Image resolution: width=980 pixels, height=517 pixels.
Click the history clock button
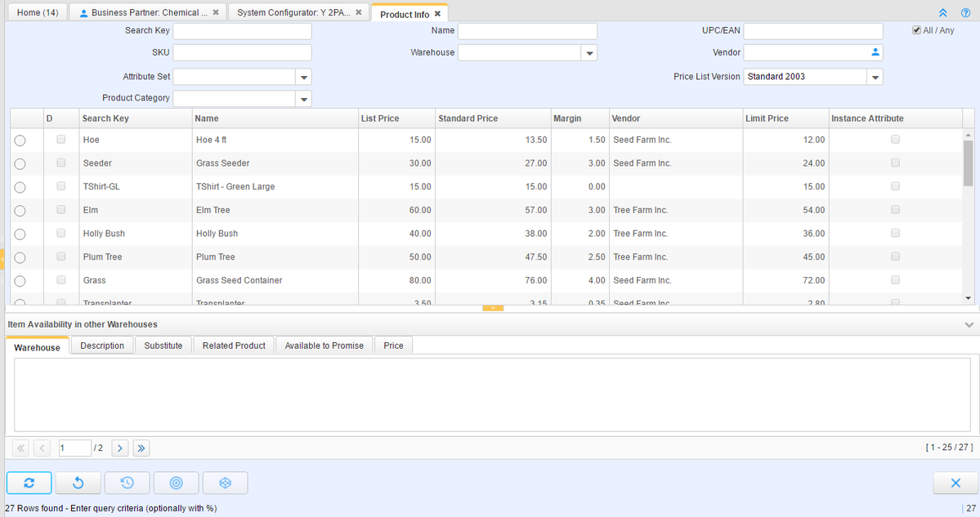(x=128, y=483)
